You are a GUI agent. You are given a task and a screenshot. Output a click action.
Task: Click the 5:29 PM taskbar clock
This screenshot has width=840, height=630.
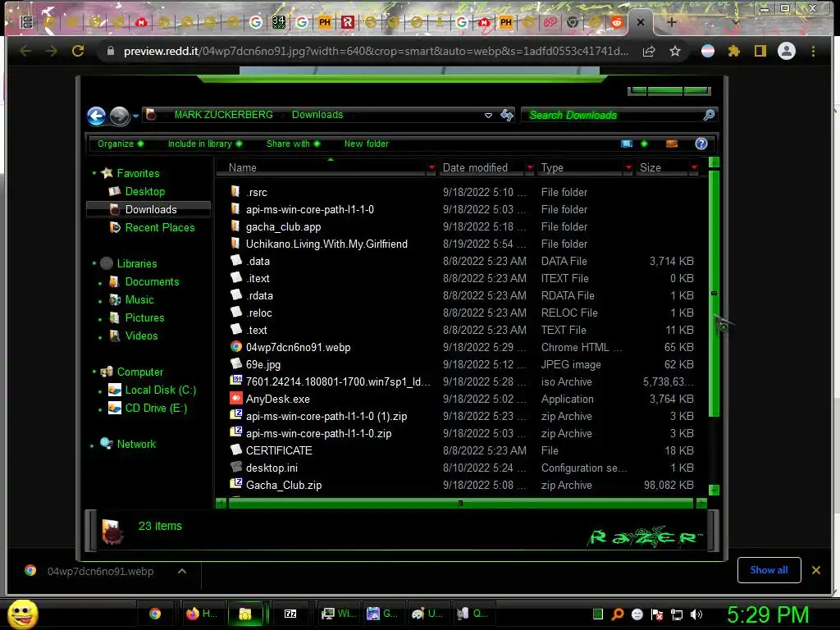pyautogui.click(x=767, y=614)
